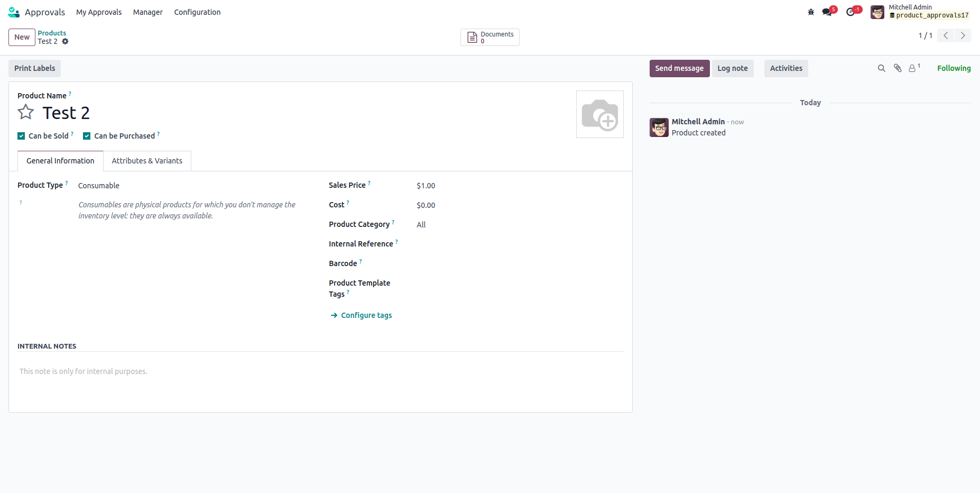Open the Product Type Consumable dropdown
Viewport: 980px width, 493px height.
191,186
